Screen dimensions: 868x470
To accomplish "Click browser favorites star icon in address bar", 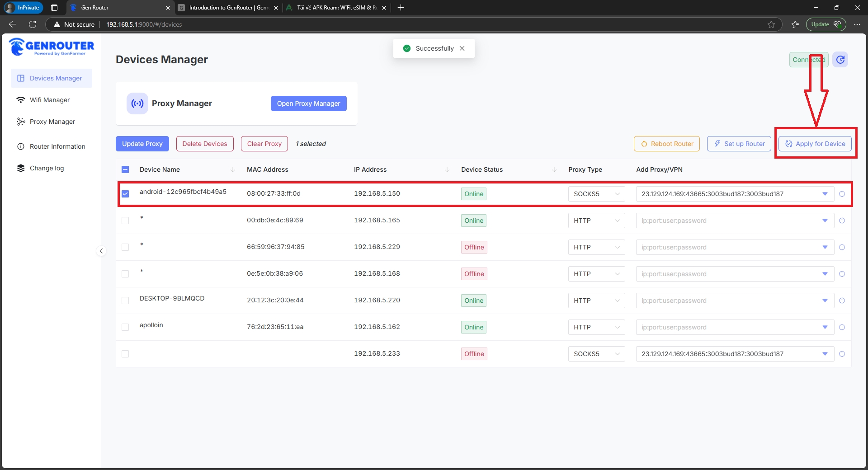I will pos(771,24).
